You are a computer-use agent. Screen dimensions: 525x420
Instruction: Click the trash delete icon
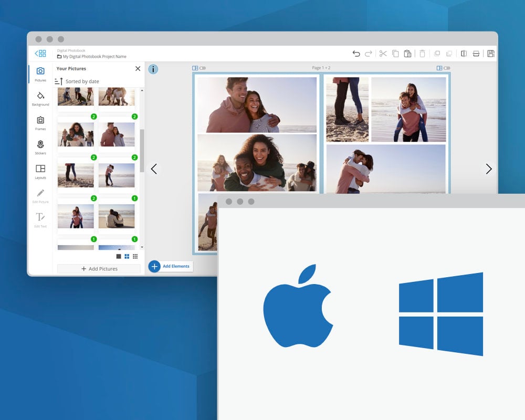[x=422, y=54]
